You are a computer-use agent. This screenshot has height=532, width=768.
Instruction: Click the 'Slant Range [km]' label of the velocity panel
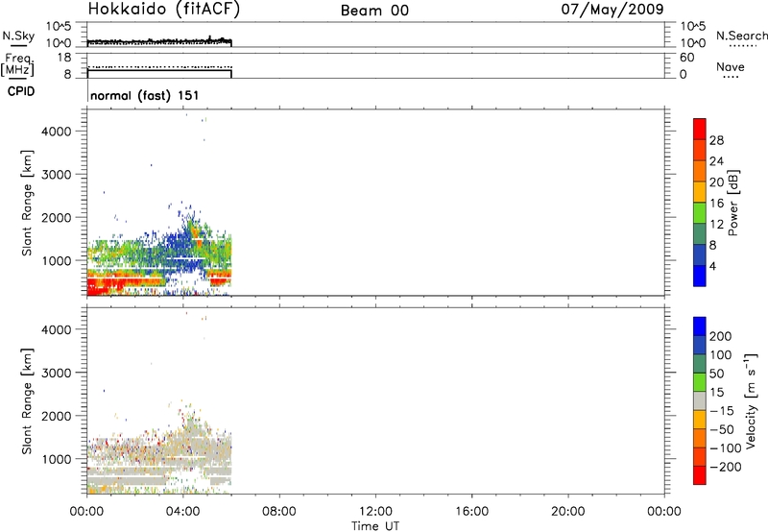(x=27, y=400)
